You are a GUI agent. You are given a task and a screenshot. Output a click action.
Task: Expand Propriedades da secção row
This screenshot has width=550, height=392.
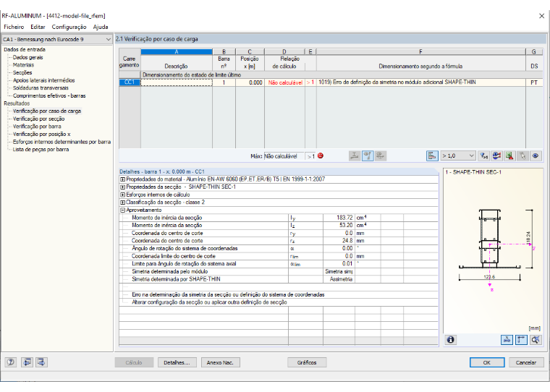pos(123,187)
